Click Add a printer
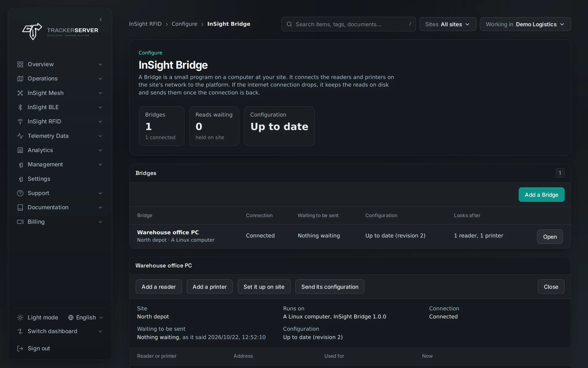Viewport: 588px width, 368px height. pos(209,287)
